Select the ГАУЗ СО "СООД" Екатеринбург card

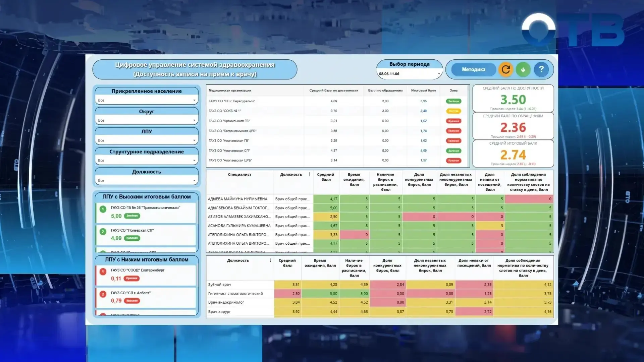point(146,275)
